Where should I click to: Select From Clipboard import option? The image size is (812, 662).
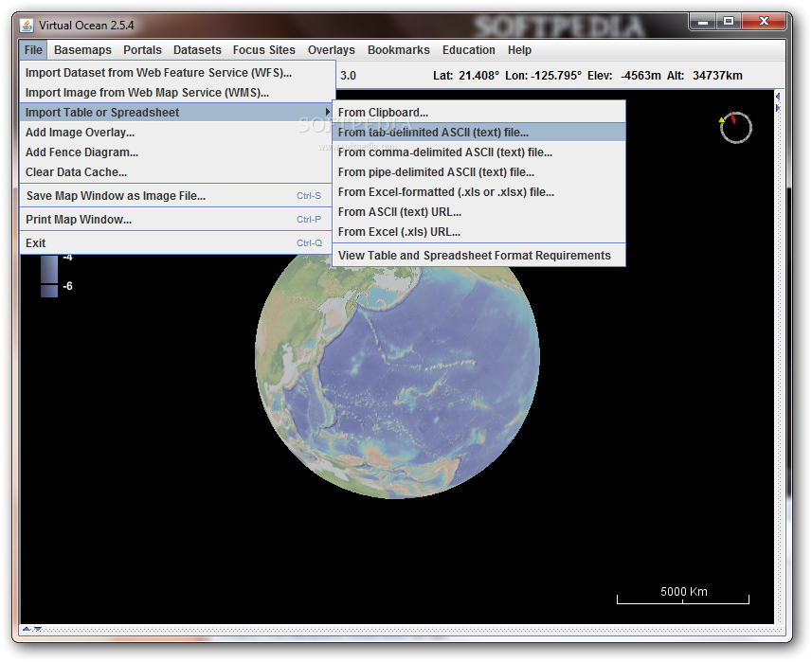coord(478,113)
